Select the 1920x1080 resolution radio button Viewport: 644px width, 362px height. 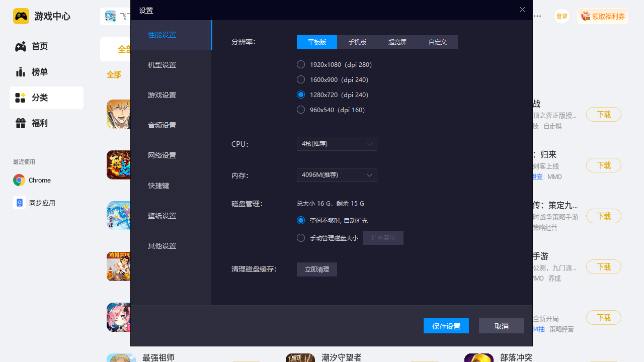click(301, 64)
